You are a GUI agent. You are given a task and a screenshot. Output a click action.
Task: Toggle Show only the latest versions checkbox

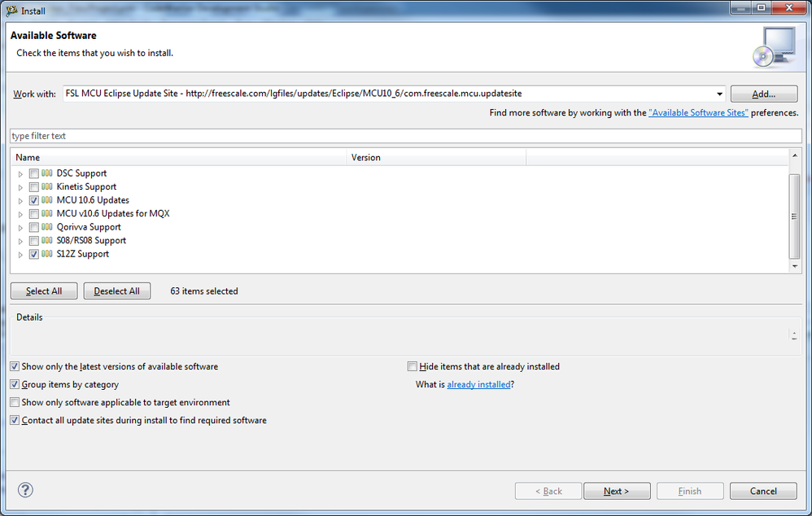point(15,366)
